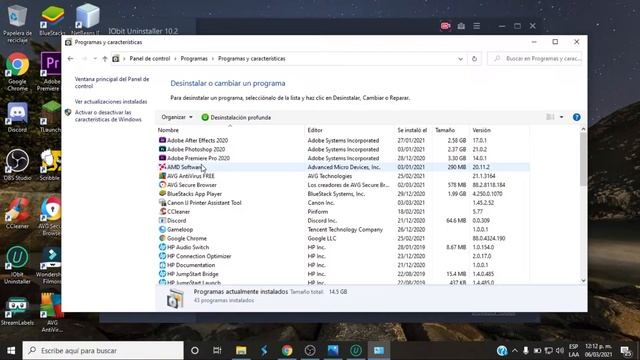Open BlueStacks desktop shortcut
The image size is (640, 360).
[52, 20]
